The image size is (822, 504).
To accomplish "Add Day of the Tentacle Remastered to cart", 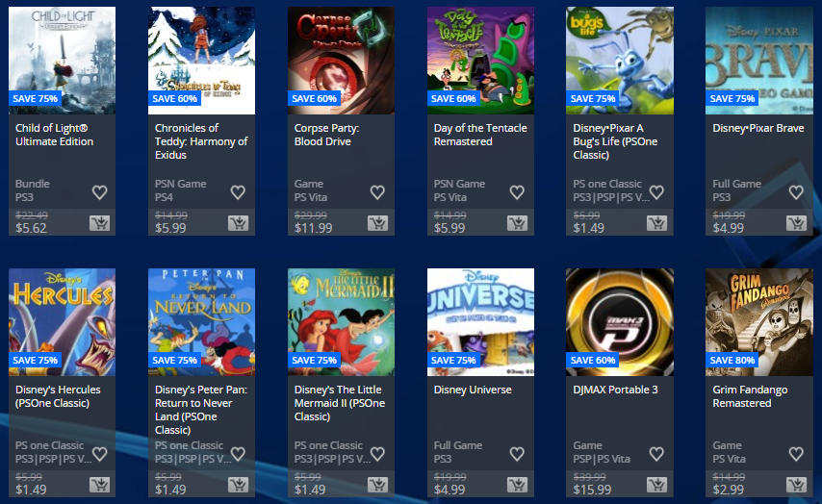I will click(517, 223).
